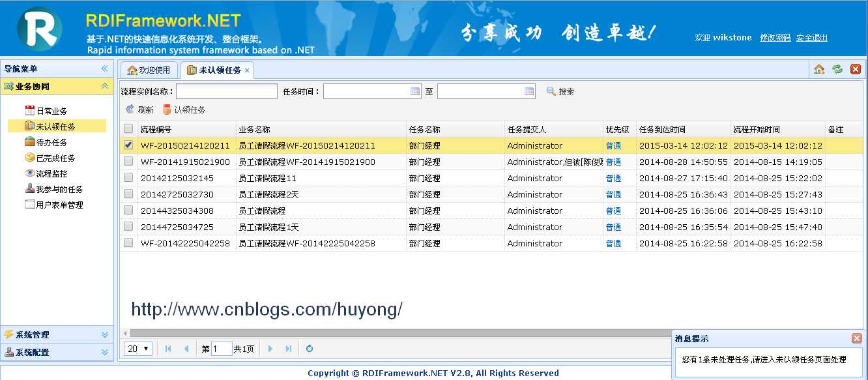Open calendar picker for start task time
Image resolution: width=868 pixels, height=380 pixels.
pyautogui.click(x=415, y=91)
